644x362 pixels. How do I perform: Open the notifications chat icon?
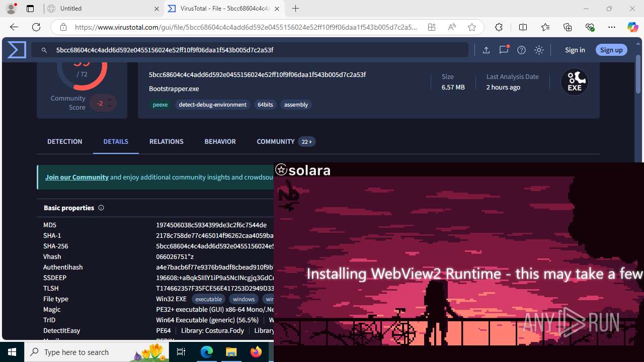(x=504, y=49)
